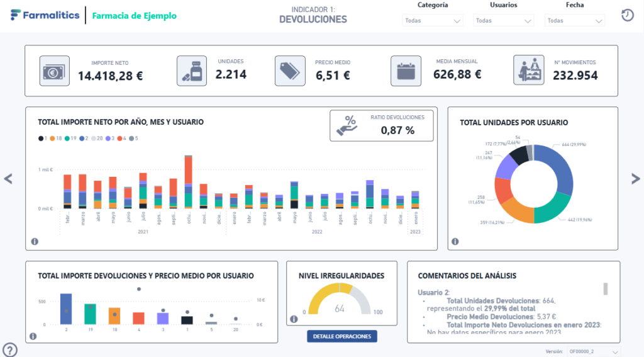
Task: Click the Unidades medicine bottle icon
Action: tap(192, 71)
